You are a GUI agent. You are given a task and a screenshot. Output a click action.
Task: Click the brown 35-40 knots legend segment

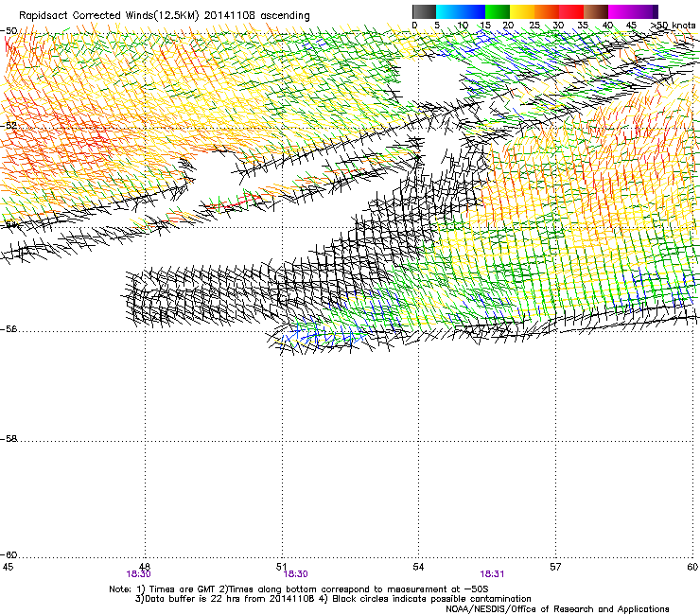(x=596, y=11)
